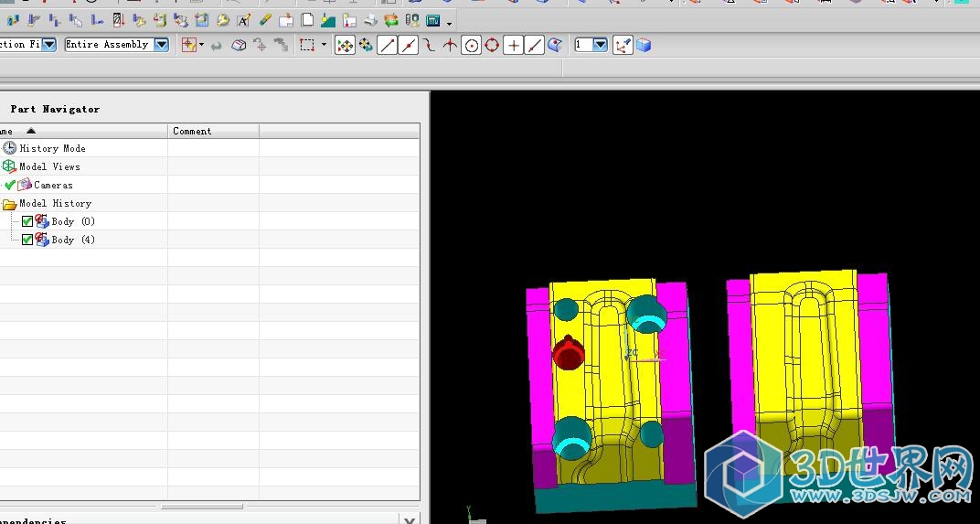The height and width of the screenshot is (524, 980).
Task: Toggle the arc center snap icon
Action: pyautogui.click(x=471, y=45)
